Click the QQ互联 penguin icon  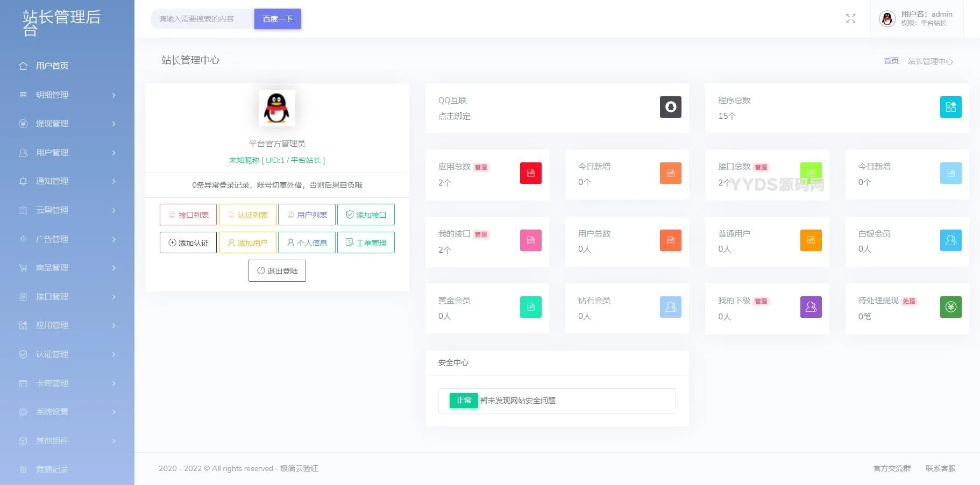pos(670,107)
